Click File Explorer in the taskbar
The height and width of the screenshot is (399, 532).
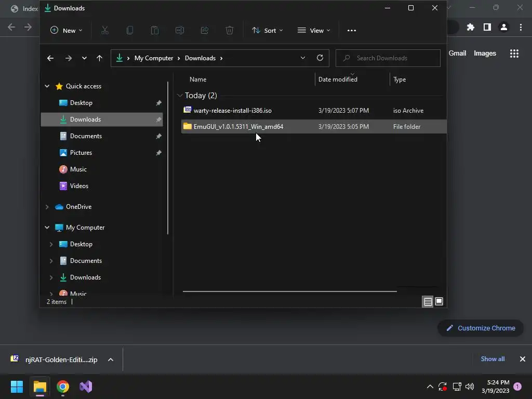point(40,387)
